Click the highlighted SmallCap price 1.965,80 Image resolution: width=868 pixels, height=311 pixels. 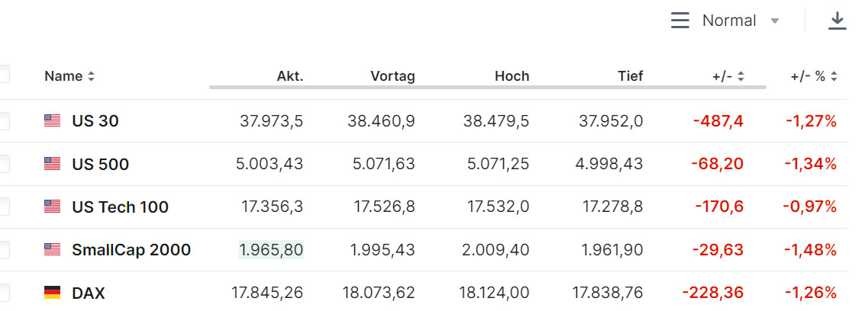[x=272, y=249]
